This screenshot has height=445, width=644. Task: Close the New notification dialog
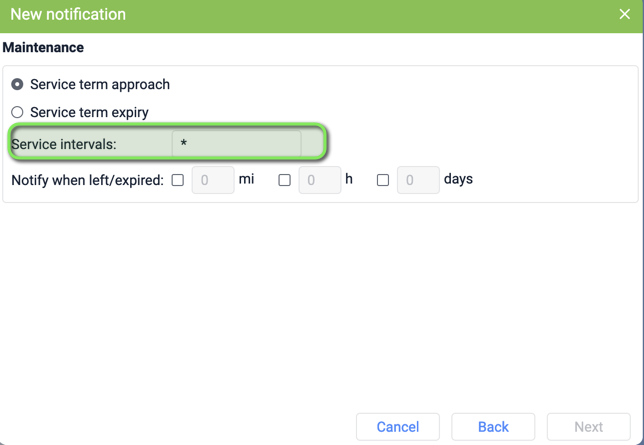coord(624,14)
